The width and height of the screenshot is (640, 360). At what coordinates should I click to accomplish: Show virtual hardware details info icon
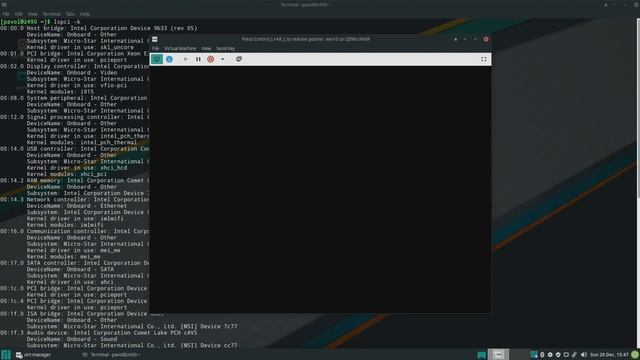169,59
